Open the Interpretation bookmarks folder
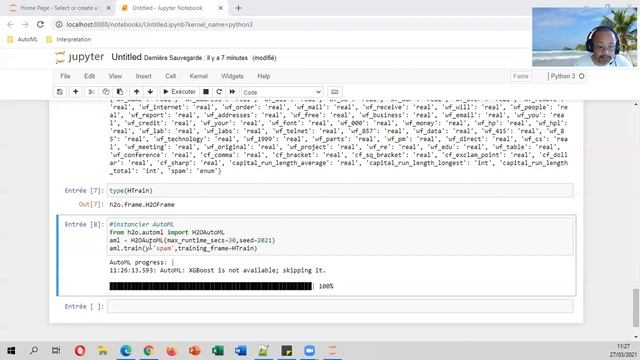Image resolution: width=640 pixels, height=360 pixels. [x=69, y=40]
